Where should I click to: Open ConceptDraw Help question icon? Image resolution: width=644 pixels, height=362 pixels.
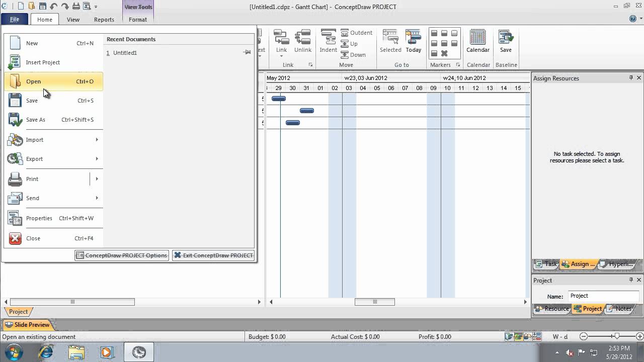tap(633, 19)
